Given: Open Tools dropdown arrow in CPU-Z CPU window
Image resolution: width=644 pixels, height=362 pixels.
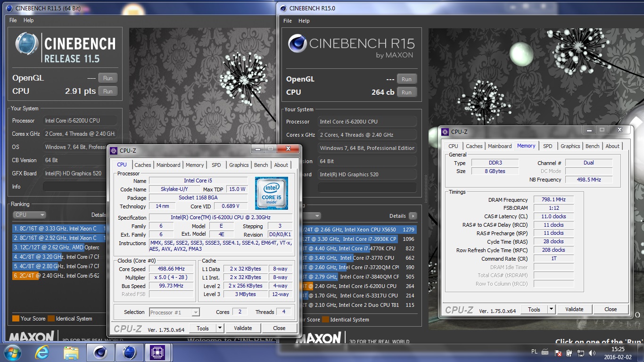Looking at the screenshot, I should click(x=220, y=328).
